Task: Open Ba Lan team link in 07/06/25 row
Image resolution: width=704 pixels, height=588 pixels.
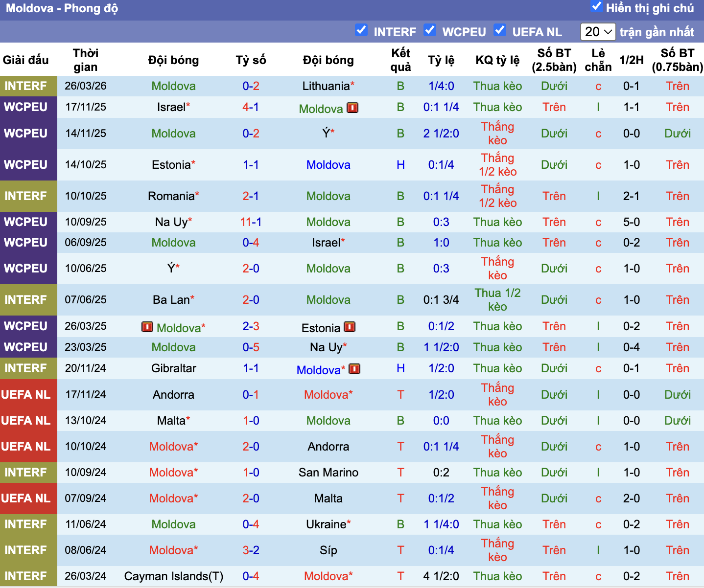Action: (171, 300)
